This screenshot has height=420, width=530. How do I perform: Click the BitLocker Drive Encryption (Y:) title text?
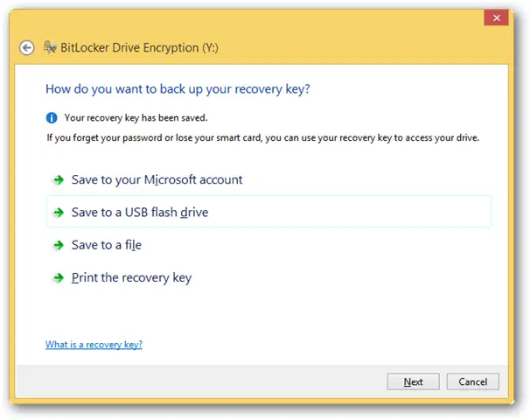[x=139, y=47]
